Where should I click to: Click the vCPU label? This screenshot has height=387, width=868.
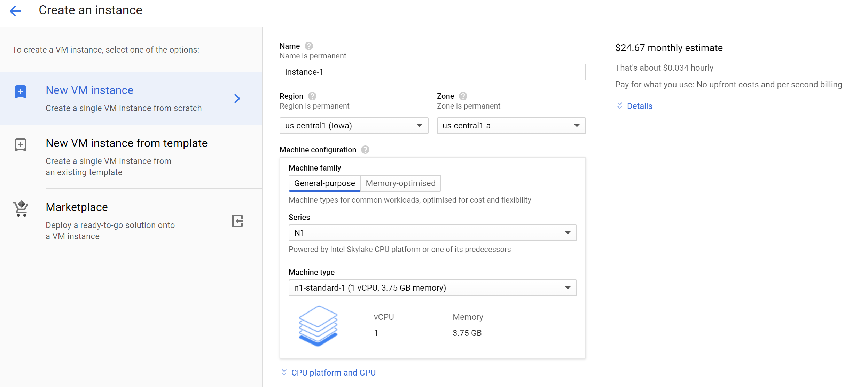pyautogui.click(x=384, y=317)
